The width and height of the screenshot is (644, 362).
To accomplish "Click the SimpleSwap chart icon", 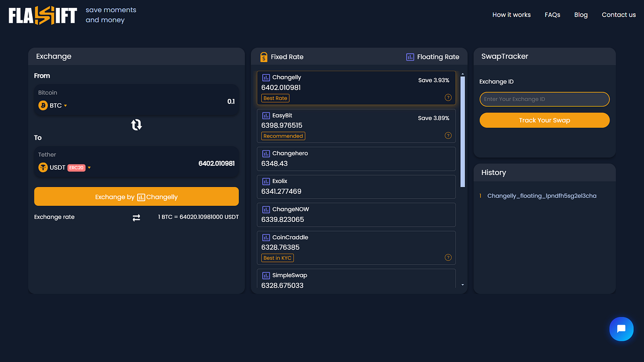I will point(266,276).
